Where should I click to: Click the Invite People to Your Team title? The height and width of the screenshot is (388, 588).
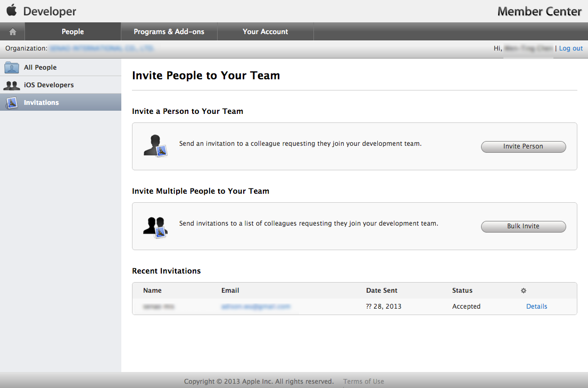[x=206, y=76]
